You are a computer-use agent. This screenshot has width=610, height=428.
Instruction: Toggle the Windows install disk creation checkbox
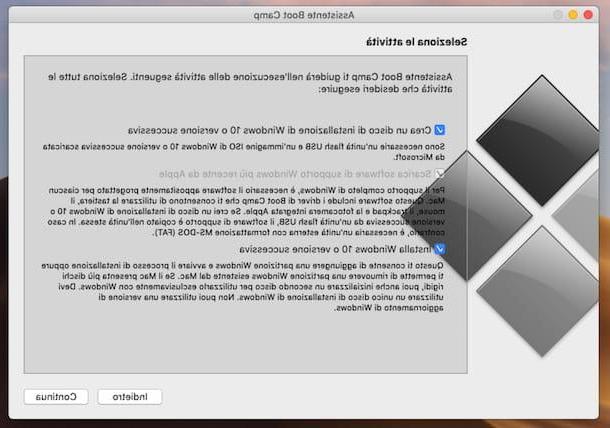440,130
